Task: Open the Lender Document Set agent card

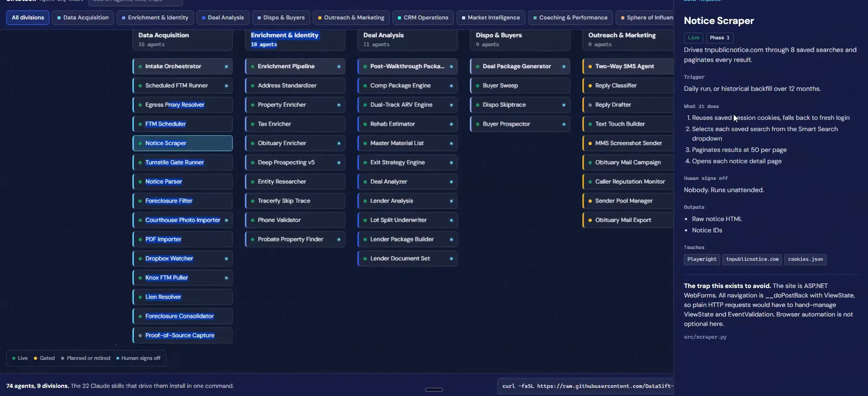Action: click(408, 259)
